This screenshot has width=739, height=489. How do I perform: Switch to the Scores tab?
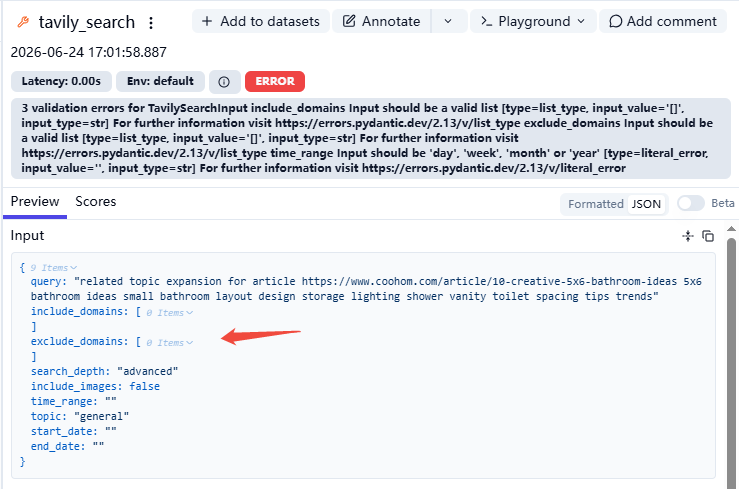coord(96,202)
